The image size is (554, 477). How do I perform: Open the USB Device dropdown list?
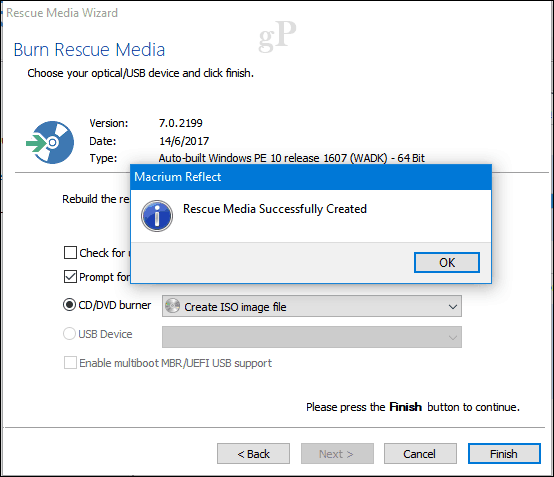[x=312, y=337]
